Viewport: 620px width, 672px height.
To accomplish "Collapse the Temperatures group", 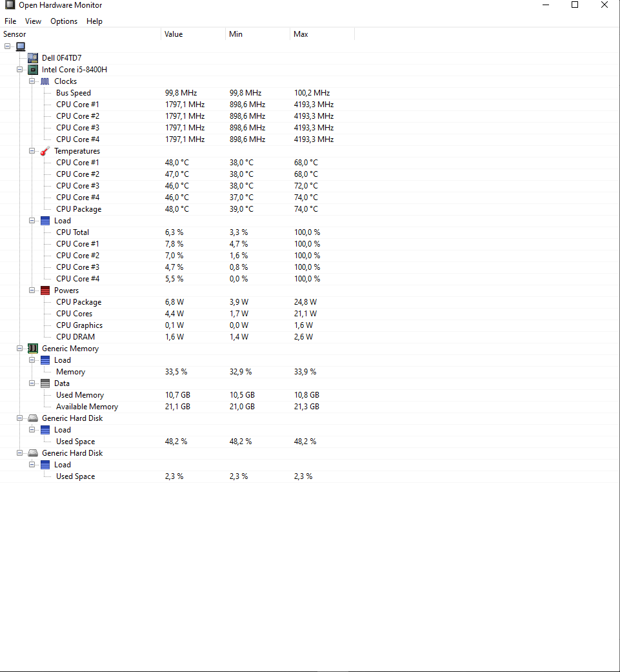I will coord(32,151).
